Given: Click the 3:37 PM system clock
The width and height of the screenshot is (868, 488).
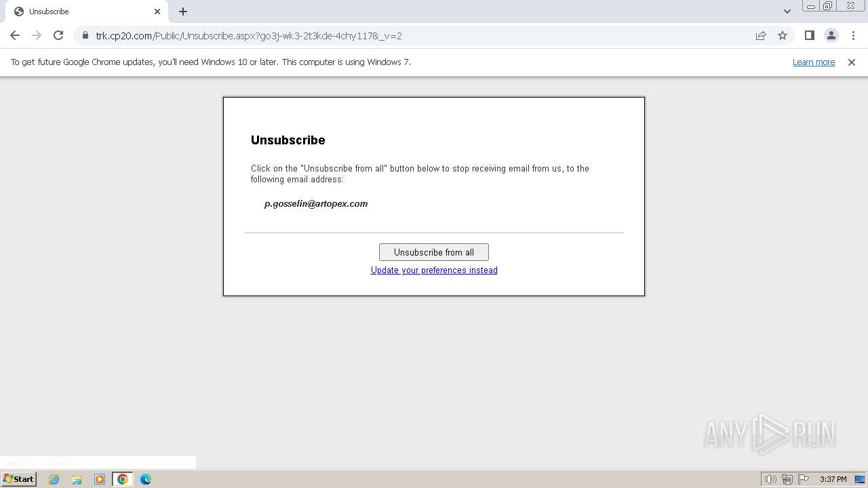Looking at the screenshot, I should coord(833,479).
